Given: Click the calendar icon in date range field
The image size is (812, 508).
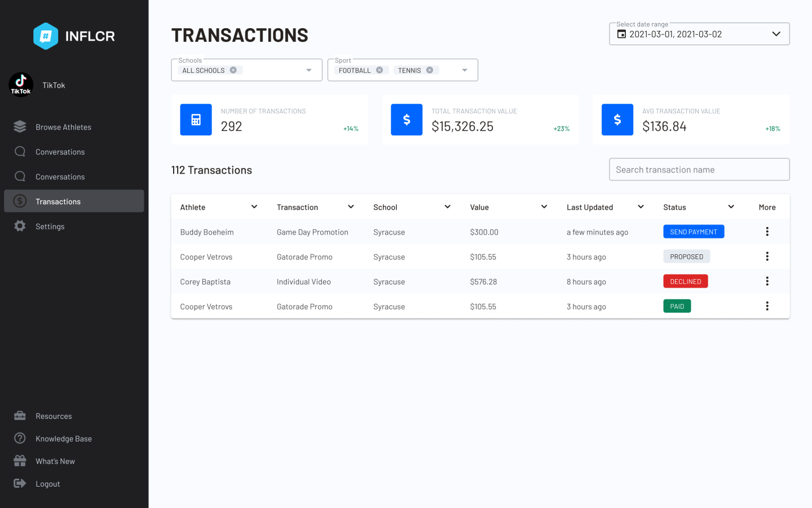Looking at the screenshot, I should (621, 34).
